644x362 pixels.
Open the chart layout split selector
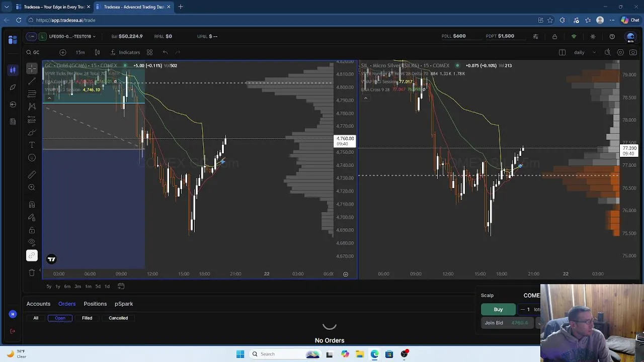click(x=562, y=52)
